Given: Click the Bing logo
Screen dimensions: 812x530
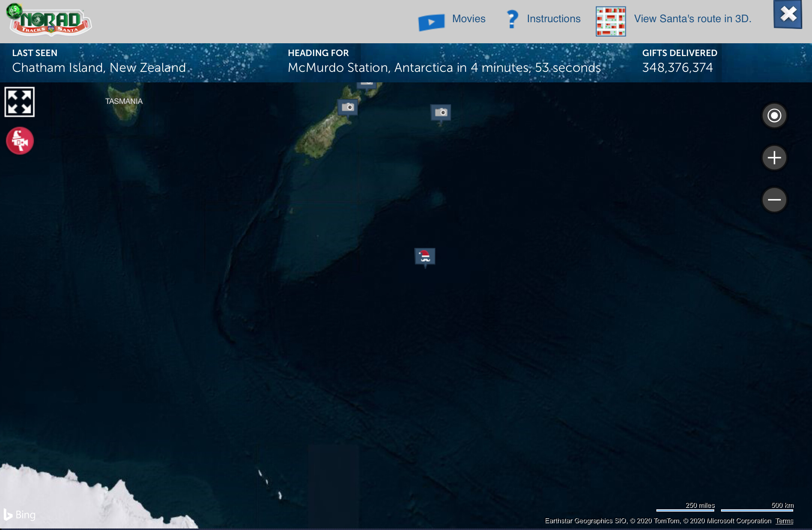Looking at the screenshot, I should (x=20, y=514).
